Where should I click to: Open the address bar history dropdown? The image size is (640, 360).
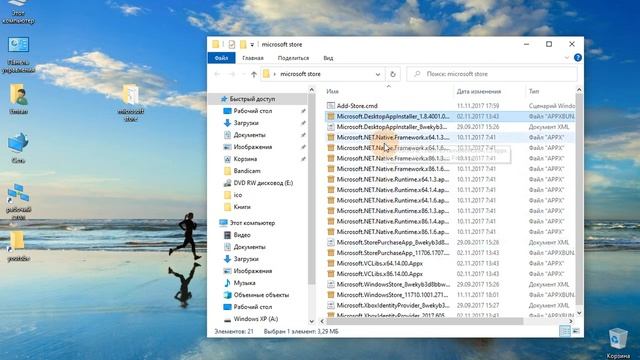click(x=378, y=74)
